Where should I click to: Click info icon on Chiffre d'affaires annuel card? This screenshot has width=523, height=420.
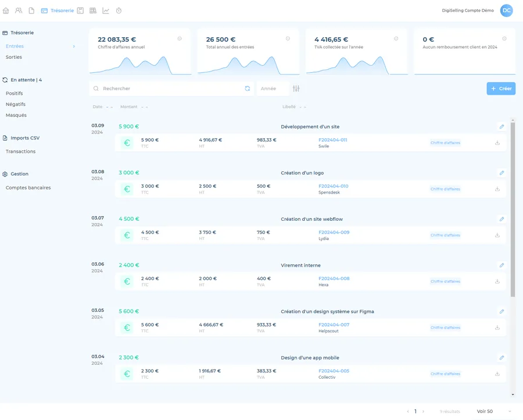(x=180, y=39)
